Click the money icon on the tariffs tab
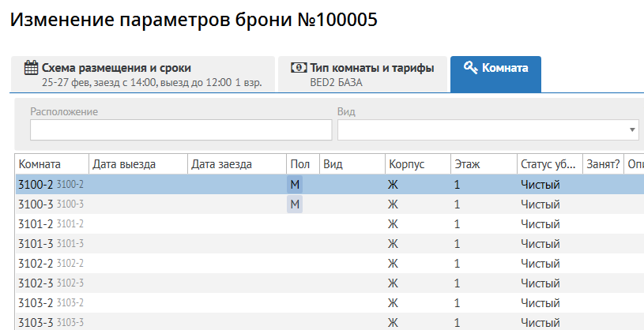This screenshot has height=330, width=644. 299,68
